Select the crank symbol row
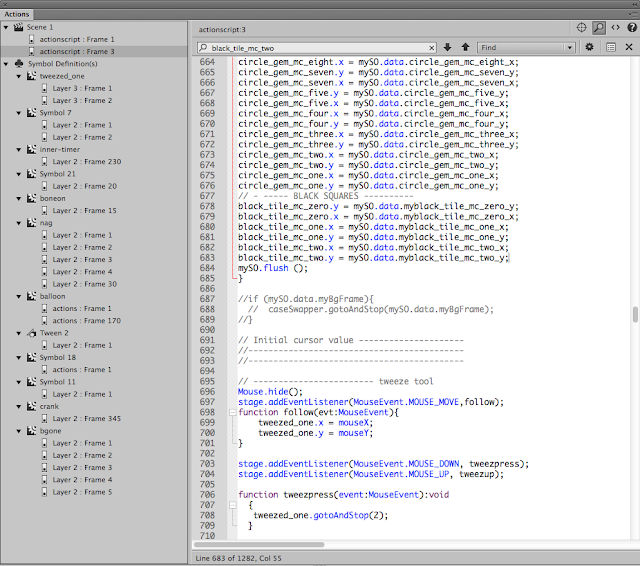Viewport: 640px width, 566px height. [49, 406]
